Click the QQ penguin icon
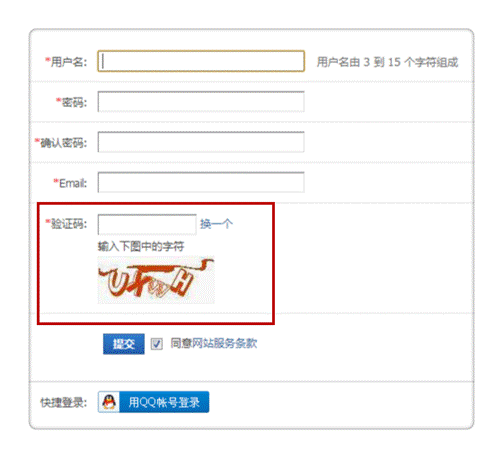The width and height of the screenshot is (503, 458). click(109, 402)
